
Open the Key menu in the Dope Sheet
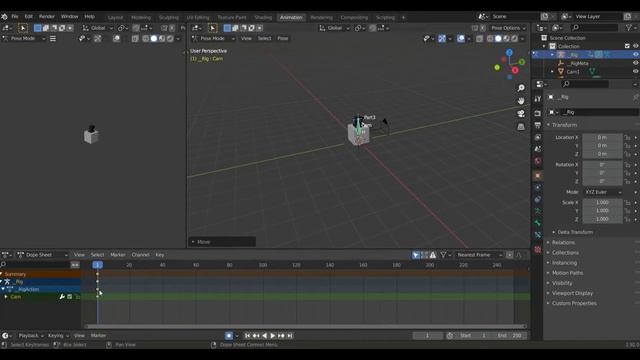160,255
